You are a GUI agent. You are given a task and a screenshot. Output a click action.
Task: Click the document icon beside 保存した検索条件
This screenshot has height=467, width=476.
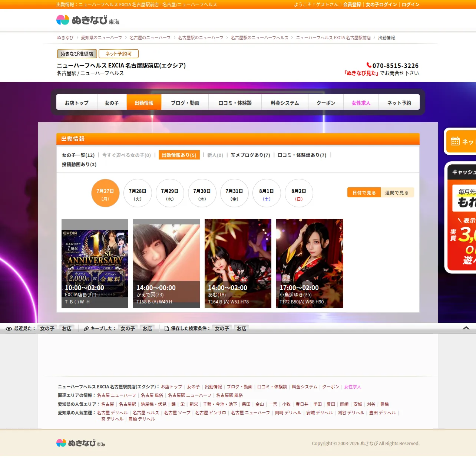coord(167,329)
